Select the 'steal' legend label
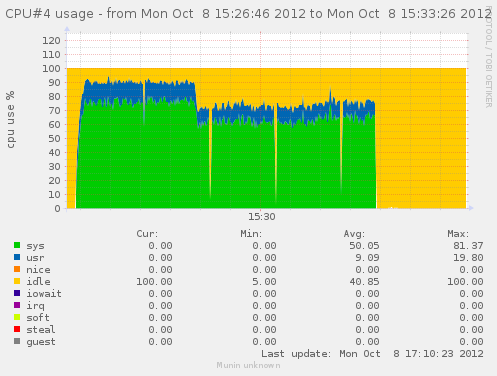The image size is (497, 376). coord(41,329)
